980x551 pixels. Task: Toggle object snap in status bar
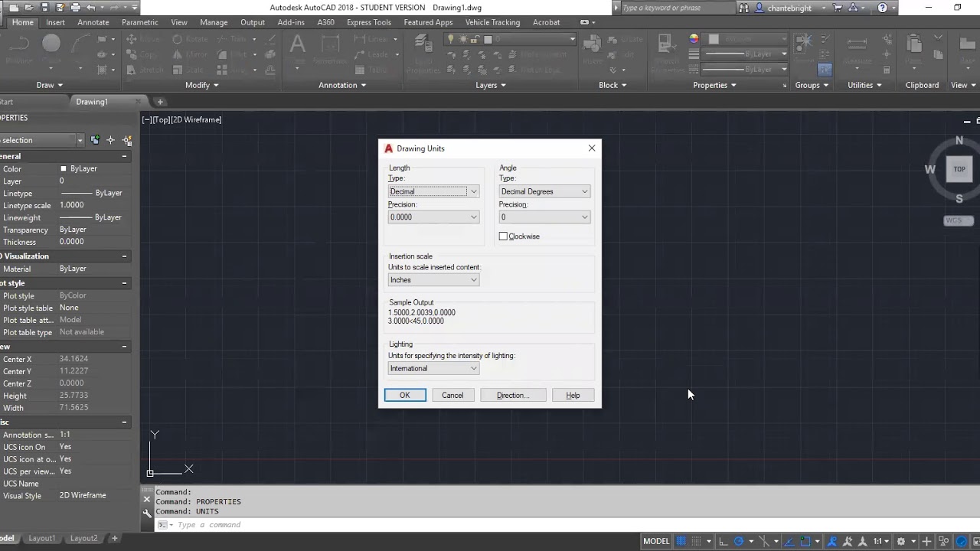805,541
